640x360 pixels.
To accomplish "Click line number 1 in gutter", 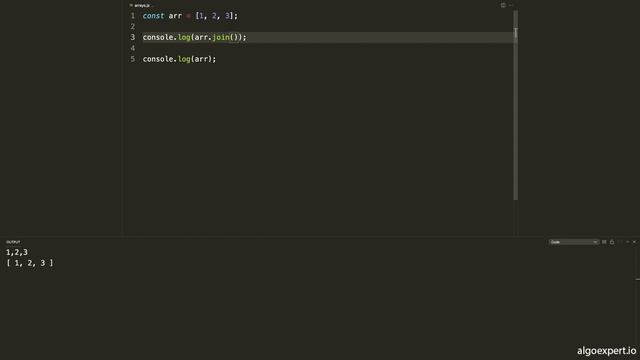I will (x=133, y=16).
